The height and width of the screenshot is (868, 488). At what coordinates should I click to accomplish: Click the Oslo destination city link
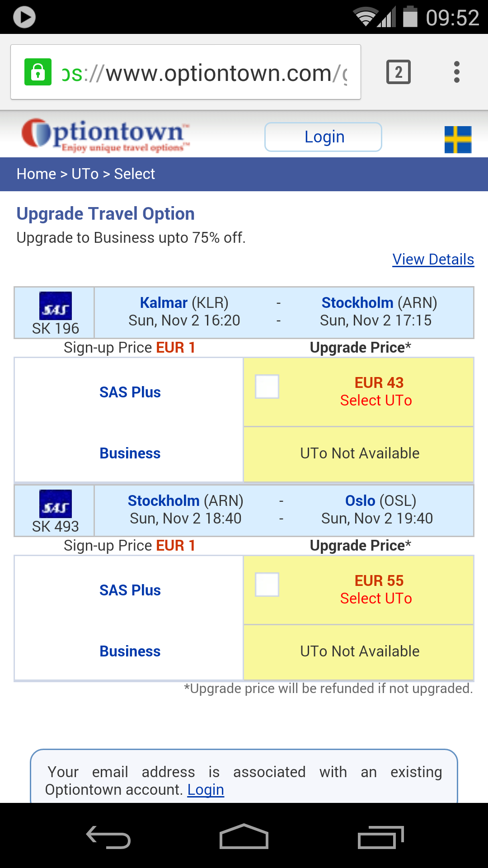tap(360, 500)
